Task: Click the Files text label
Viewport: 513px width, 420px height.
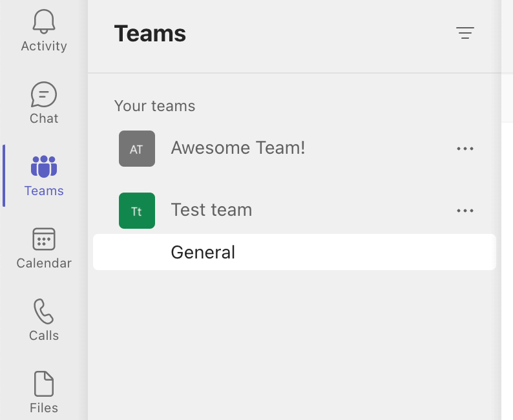Action: pos(44,408)
